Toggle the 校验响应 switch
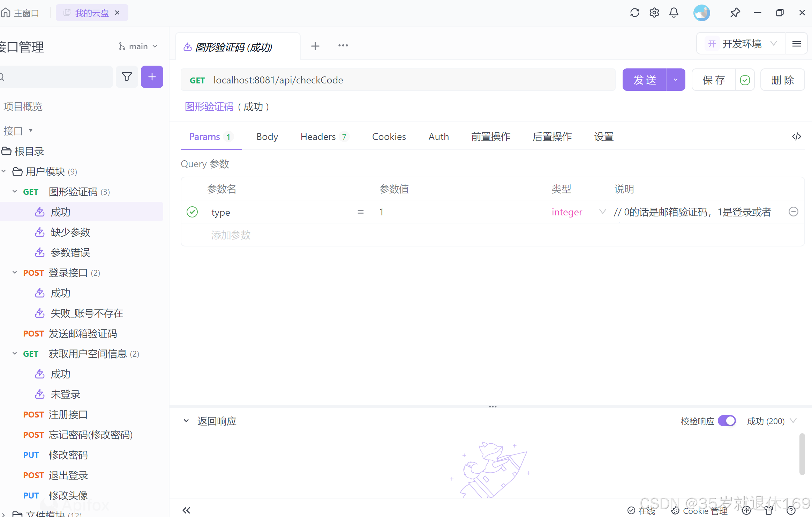This screenshot has height=517, width=812. click(x=727, y=421)
